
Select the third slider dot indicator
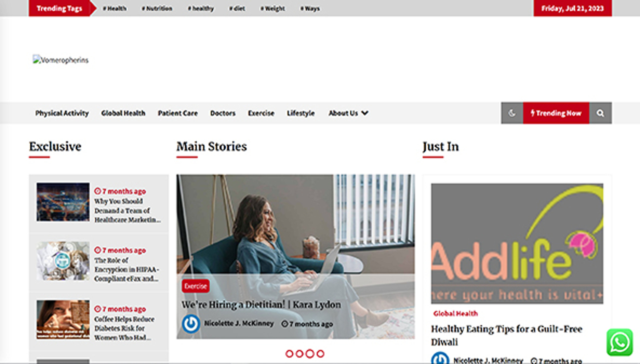click(310, 354)
